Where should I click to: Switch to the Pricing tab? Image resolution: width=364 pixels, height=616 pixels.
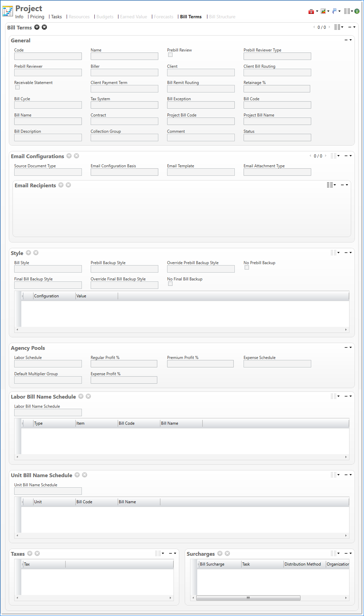coord(37,17)
